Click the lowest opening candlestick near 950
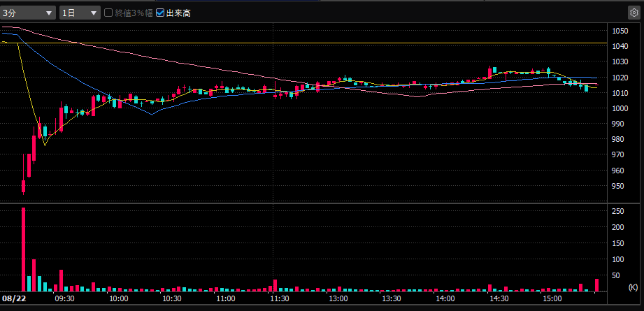Image resolution: width=644 pixels, height=311 pixels. click(x=23, y=186)
